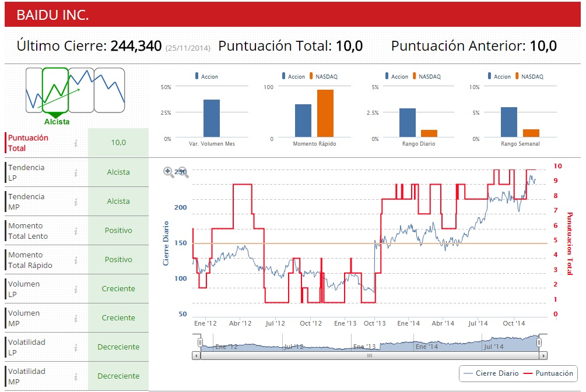The width and height of the screenshot is (586, 392).
Task: Click the zoom-out magnifier icon on chart
Action: (183, 172)
